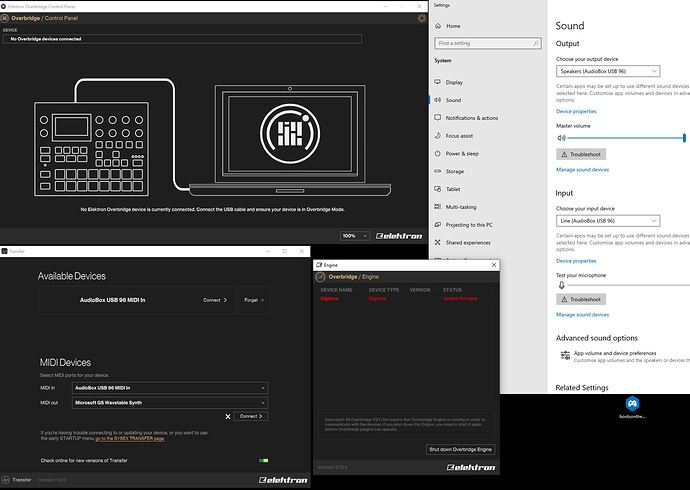
Task: Click the microphone icon under Test your microphone
Action: [562, 285]
